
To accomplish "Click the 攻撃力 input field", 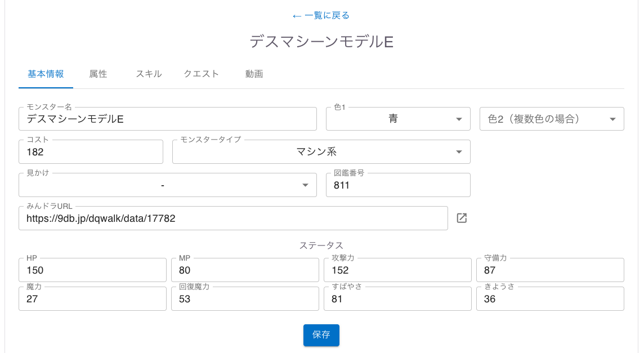I will click(397, 270).
